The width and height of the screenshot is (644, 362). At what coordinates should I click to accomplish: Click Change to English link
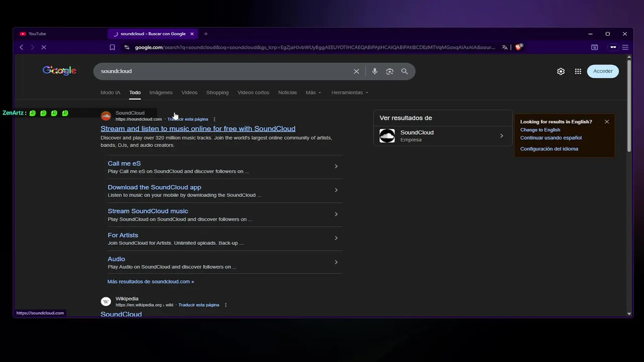[540, 130]
